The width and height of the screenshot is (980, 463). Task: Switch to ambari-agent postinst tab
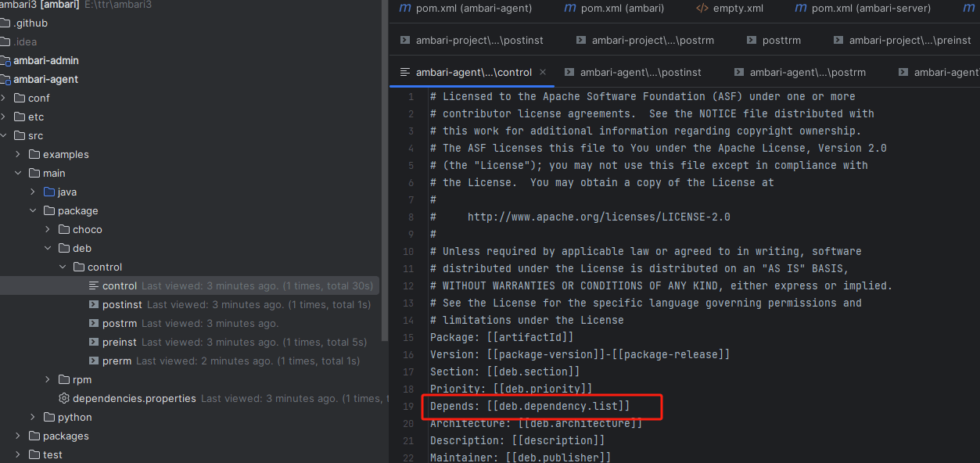632,72
